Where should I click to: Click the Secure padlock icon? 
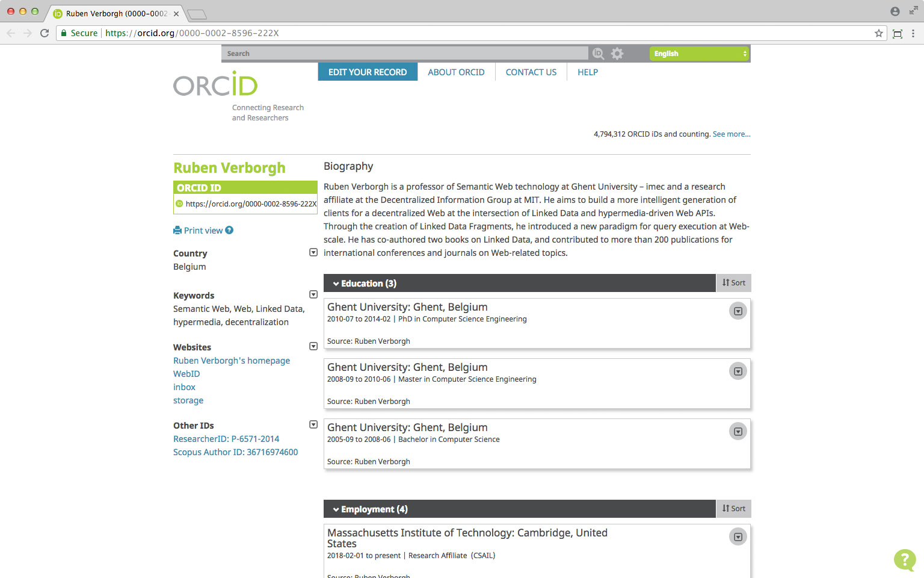click(x=64, y=33)
